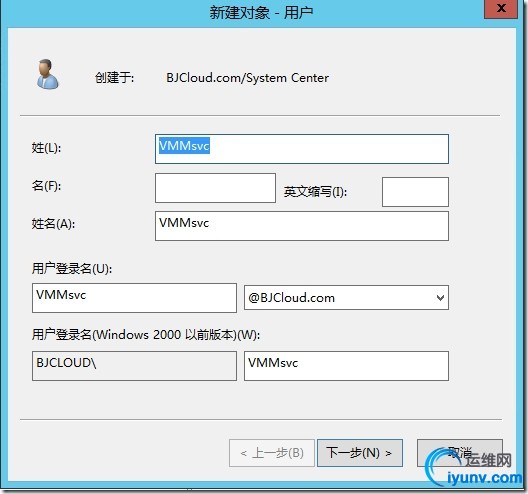Click the 新建对象 - 用户 title bar text

[x=261, y=13]
